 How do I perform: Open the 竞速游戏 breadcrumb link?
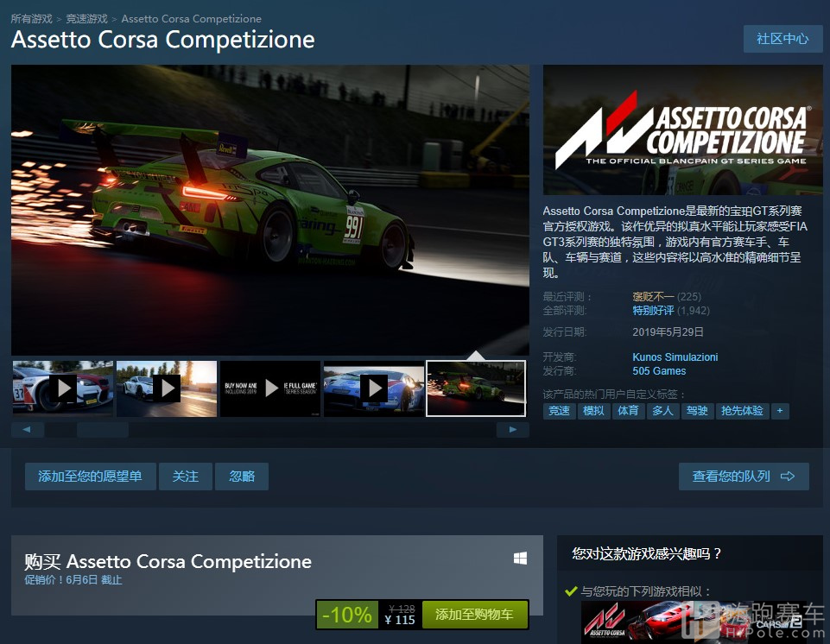[x=87, y=18]
